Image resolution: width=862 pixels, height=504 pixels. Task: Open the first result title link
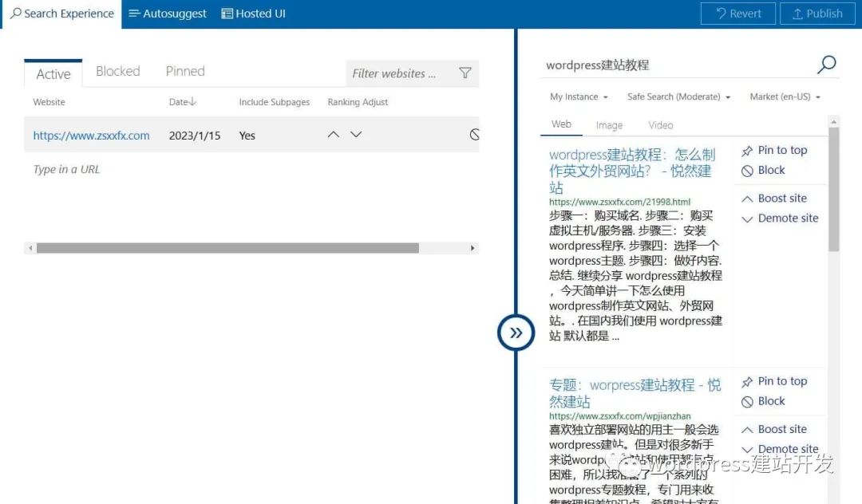632,171
